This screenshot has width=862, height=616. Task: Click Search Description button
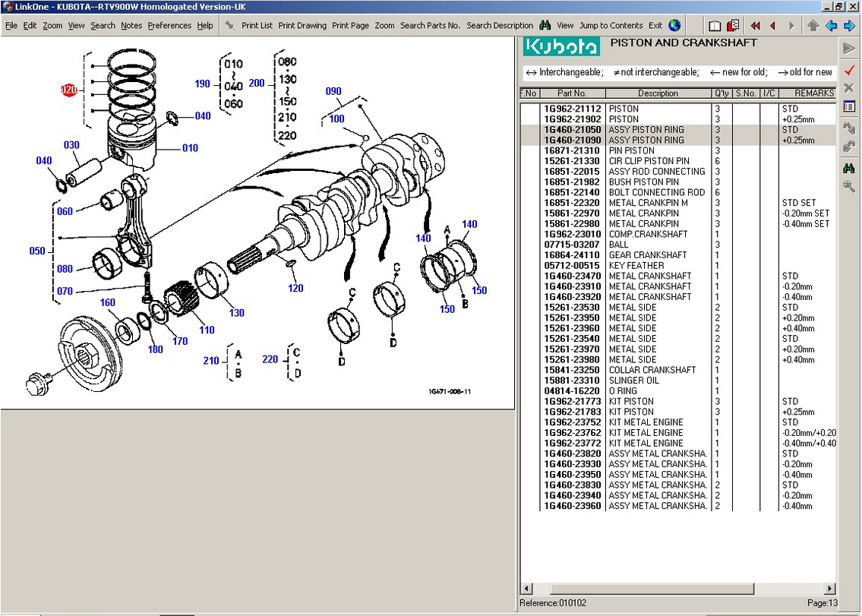[x=500, y=25]
